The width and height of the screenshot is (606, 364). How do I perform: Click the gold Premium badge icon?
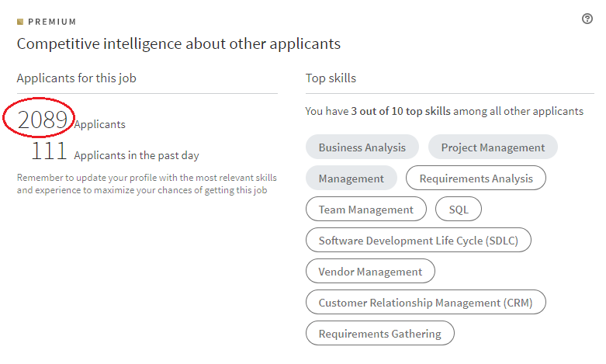point(20,22)
